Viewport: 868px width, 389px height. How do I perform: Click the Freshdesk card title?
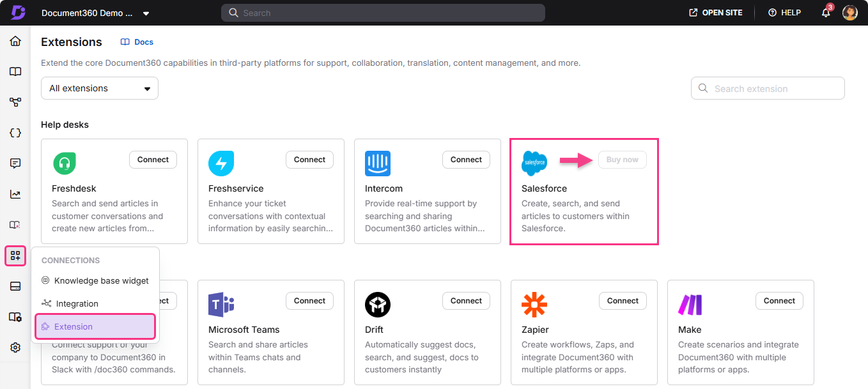click(x=74, y=188)
